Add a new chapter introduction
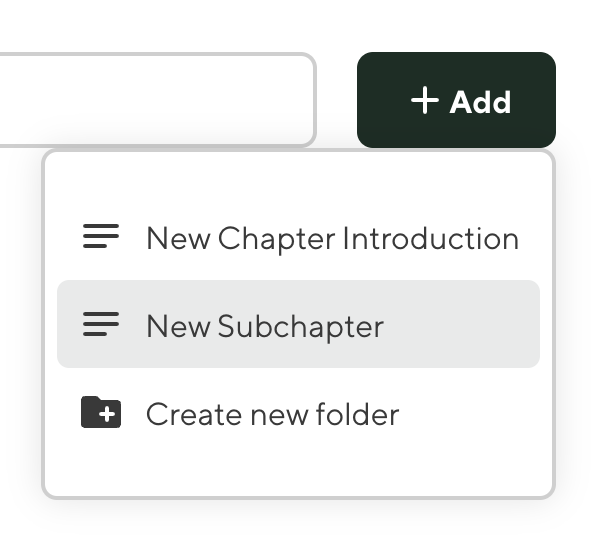Screen dimensions: 600x546 332,238
